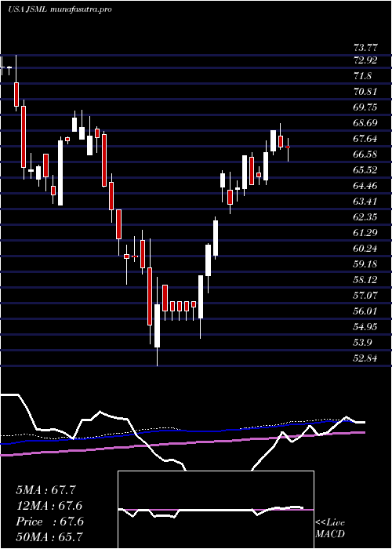Click the 5MA : 67.7 readout
392x549 pixels.
[46, 490]
